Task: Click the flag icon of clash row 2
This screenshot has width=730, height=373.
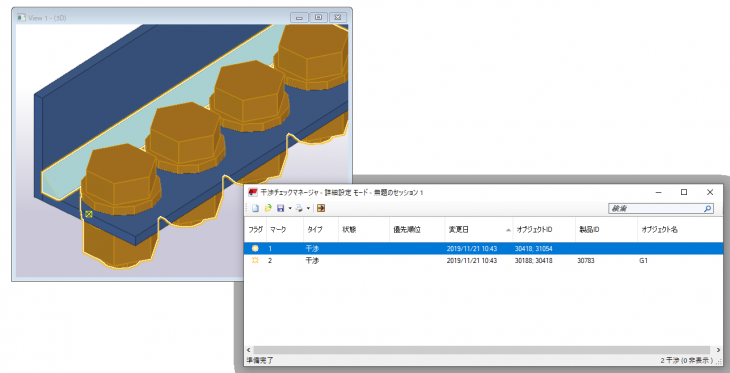Action: 255,261
